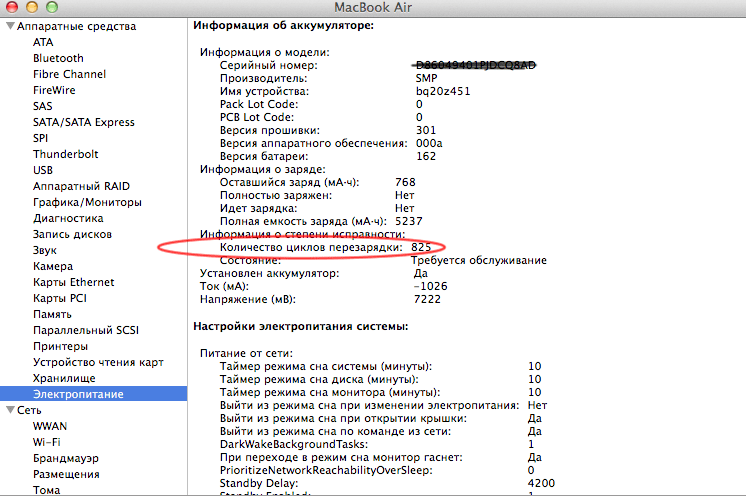Choose FireWire from the hardware list
Viewport: 746px width, 496px height.
(x=54, y=90)
